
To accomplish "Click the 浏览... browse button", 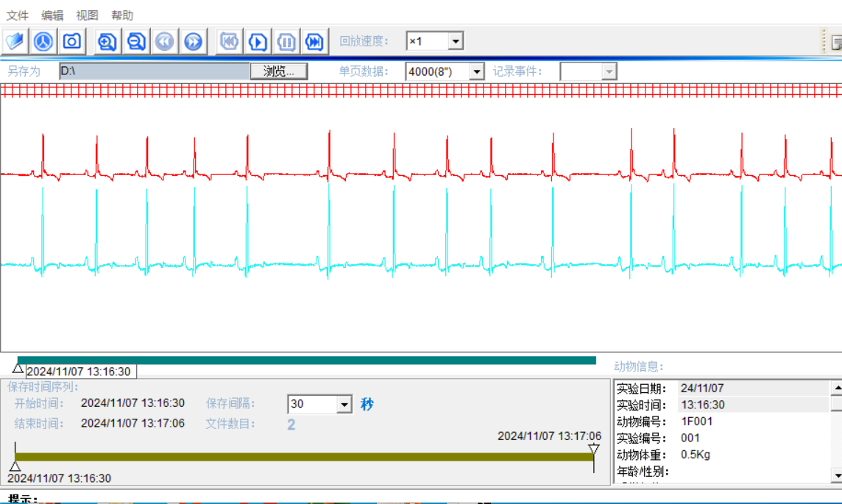I will [279, 71].
